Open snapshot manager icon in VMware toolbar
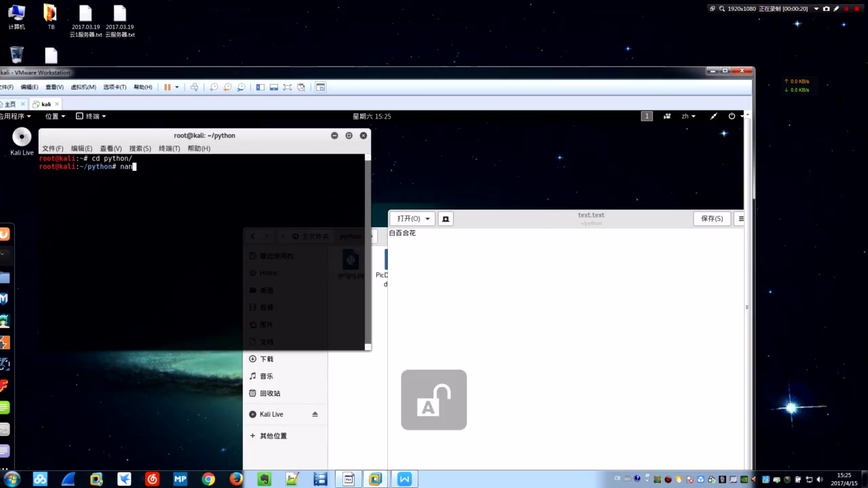The width and height of the screenshot is (868, 488). (241, 87)
